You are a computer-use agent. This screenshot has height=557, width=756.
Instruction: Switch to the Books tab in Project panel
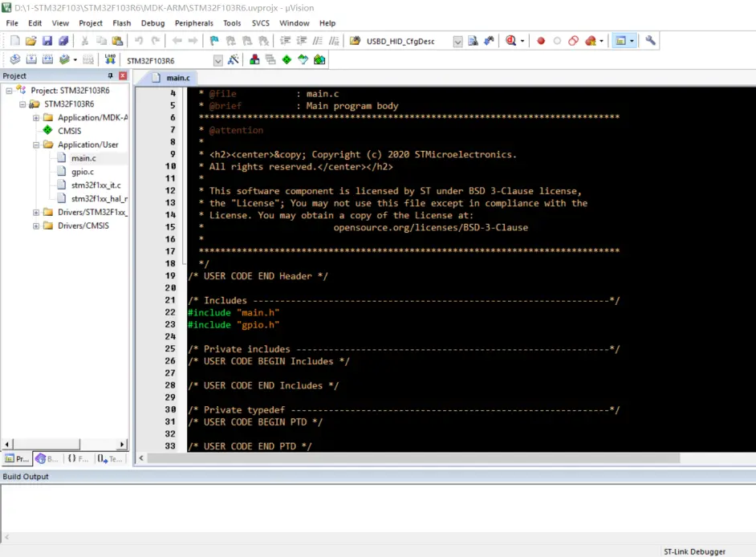click(x=47, y=458)
